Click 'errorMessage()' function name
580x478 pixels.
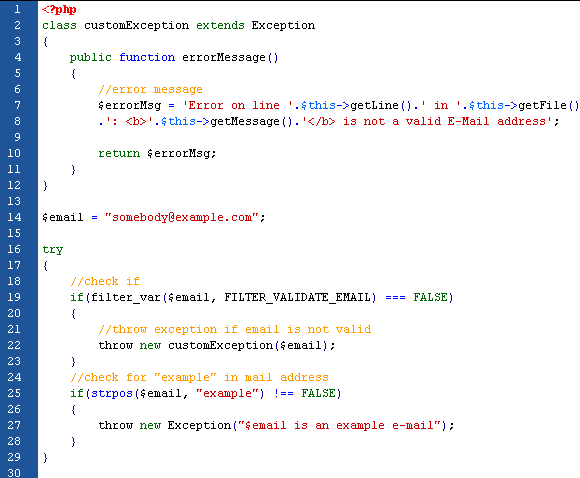point(230,57)
